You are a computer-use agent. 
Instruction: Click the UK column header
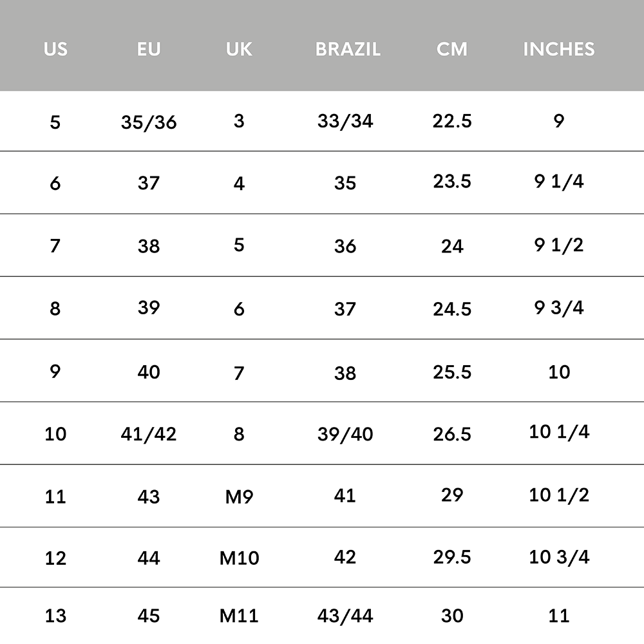coord(239,50)
